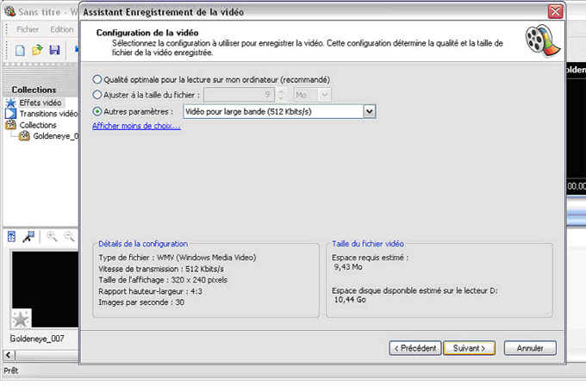
Task: Click the zoom out magnifier icon
Action: click(69, 236)
